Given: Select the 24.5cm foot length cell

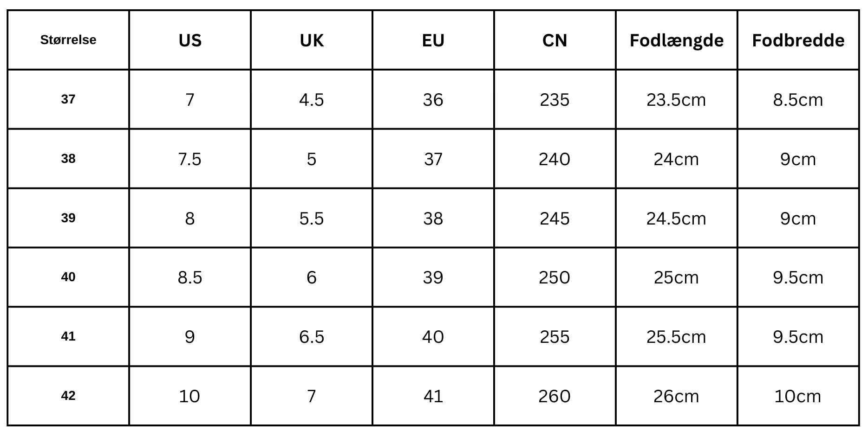Looking at the screenshot, I should (676, 219).
